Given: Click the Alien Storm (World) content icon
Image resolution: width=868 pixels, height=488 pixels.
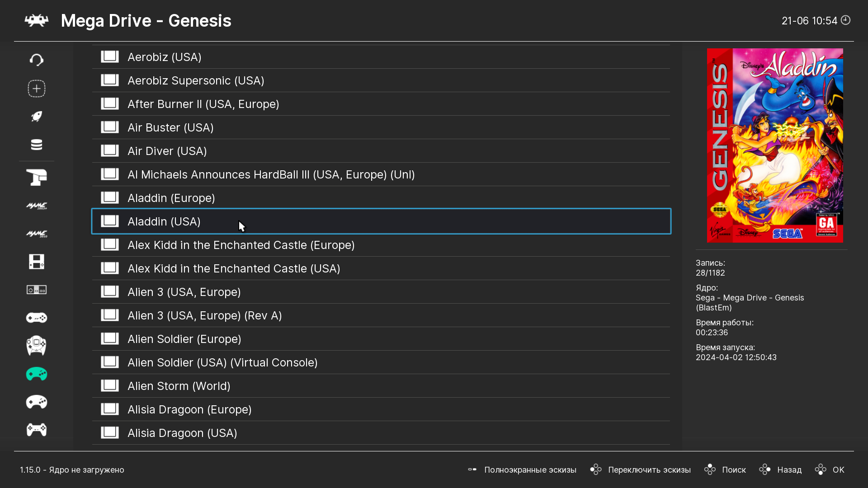Looking at the screenshot, I should (110, 385).
